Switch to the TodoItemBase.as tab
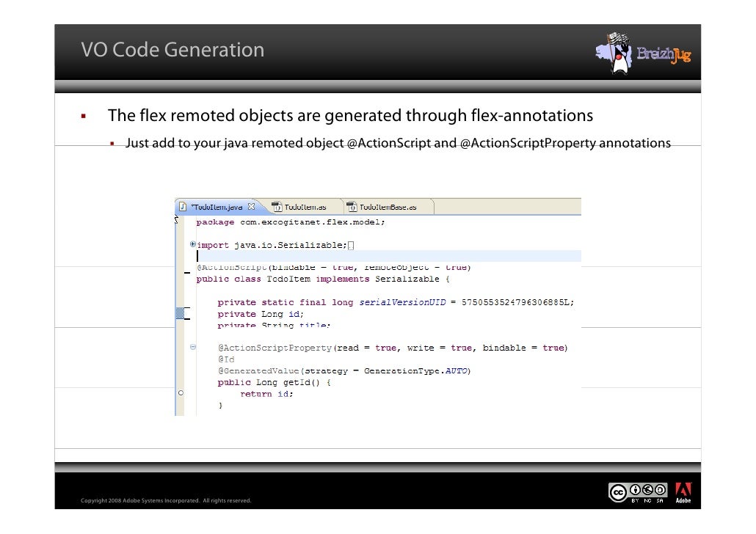Viewport: 756px width, 534px height. (388, 207)
